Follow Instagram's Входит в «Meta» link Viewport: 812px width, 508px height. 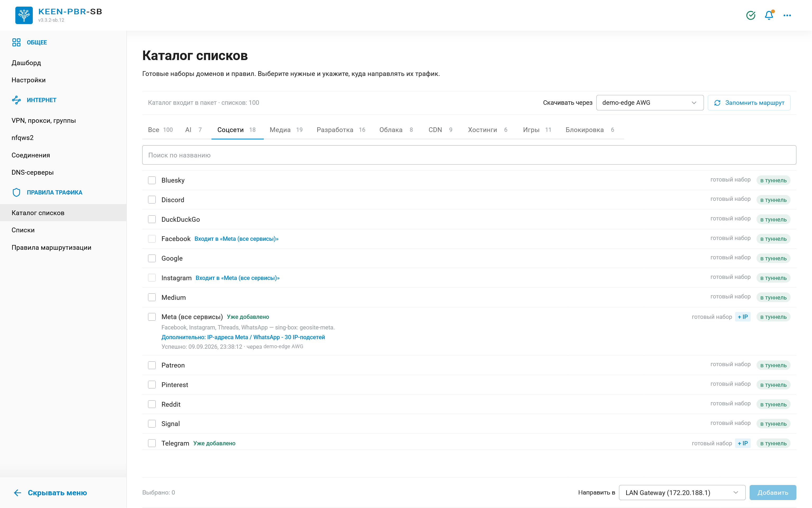click(x=238, y=278)
